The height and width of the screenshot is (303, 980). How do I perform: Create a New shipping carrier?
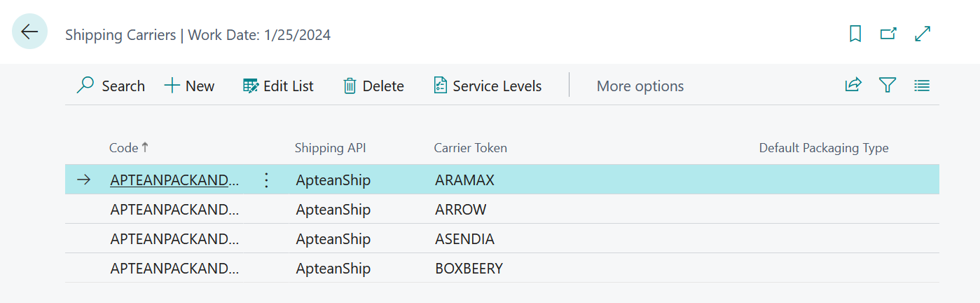[x=190, y=86]
